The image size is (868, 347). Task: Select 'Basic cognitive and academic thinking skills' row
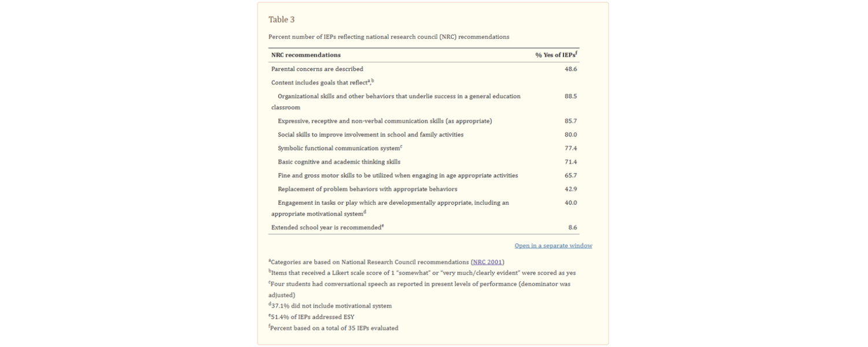tap(339, 162)
